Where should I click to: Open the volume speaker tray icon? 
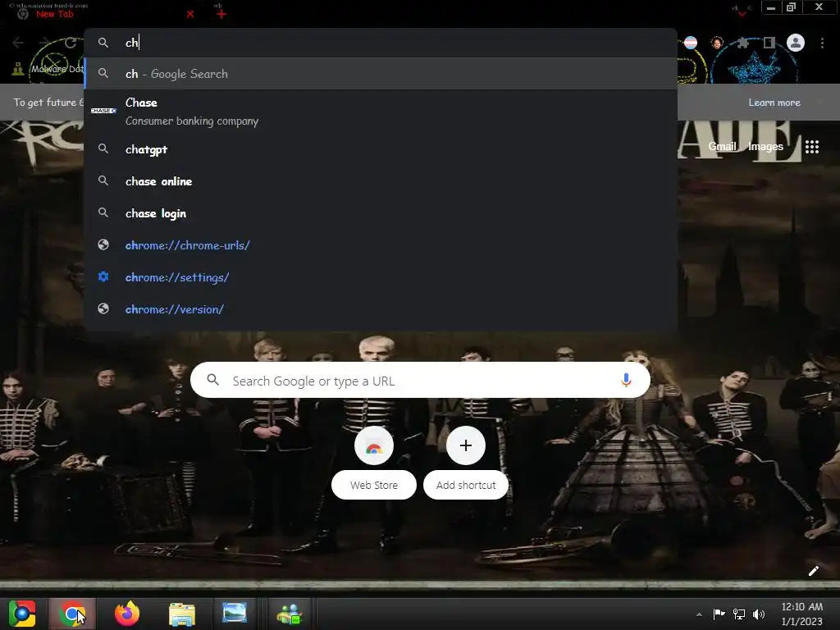[x=759, y=614]
